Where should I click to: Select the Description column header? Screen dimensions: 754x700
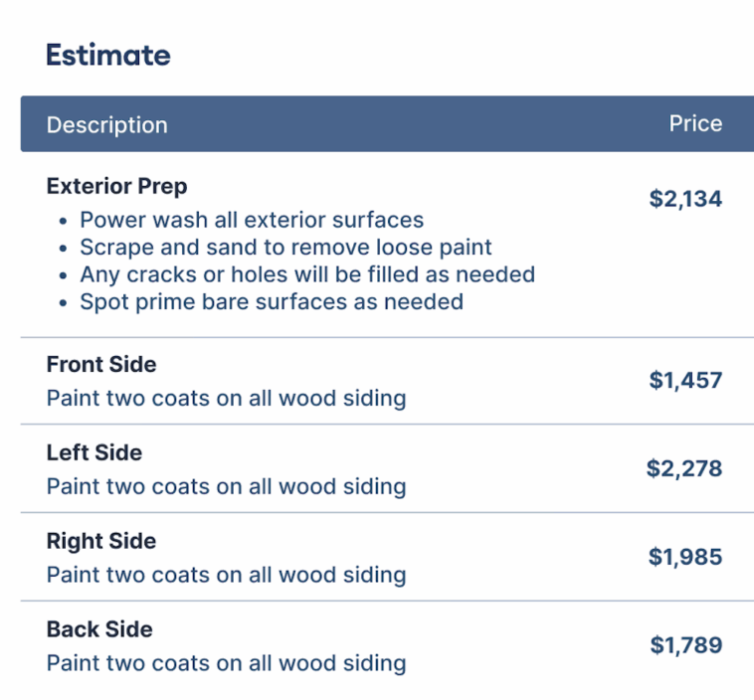tap(106, 125)
